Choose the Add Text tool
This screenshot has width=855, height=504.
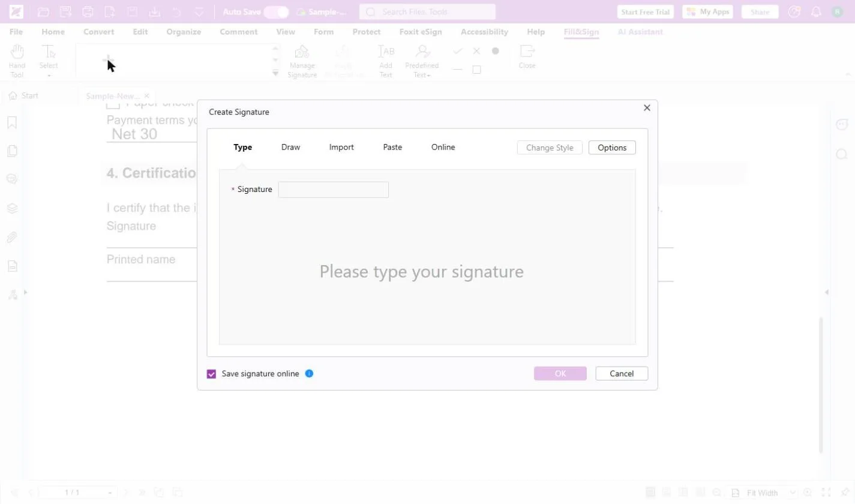(386, 60)
